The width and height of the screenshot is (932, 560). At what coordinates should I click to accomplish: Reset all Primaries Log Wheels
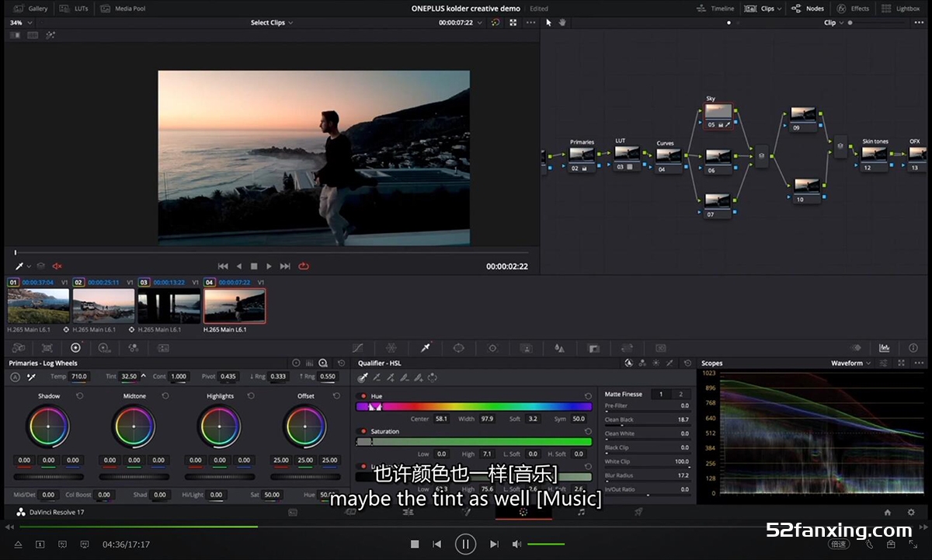click(341, 363)
